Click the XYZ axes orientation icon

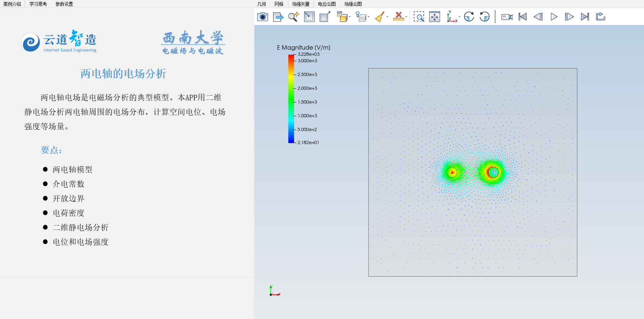click(452, 17)
